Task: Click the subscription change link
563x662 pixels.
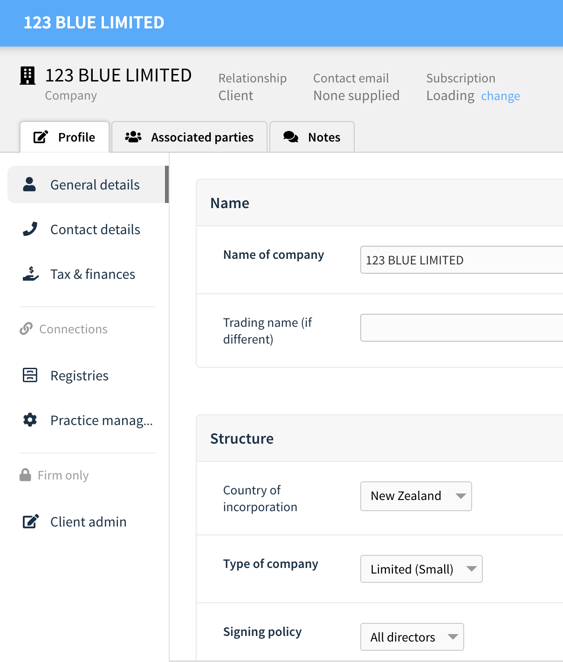Action: 500,96
